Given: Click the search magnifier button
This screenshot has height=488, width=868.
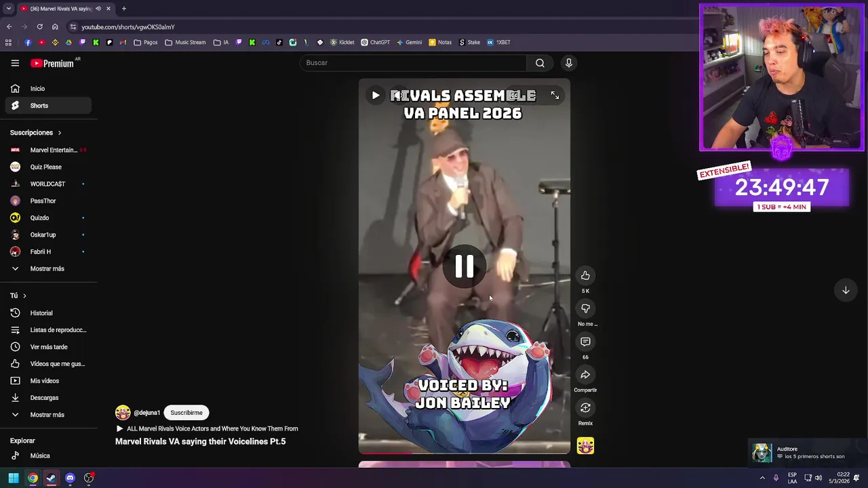Looking at the screenshot, I should 540,63.
